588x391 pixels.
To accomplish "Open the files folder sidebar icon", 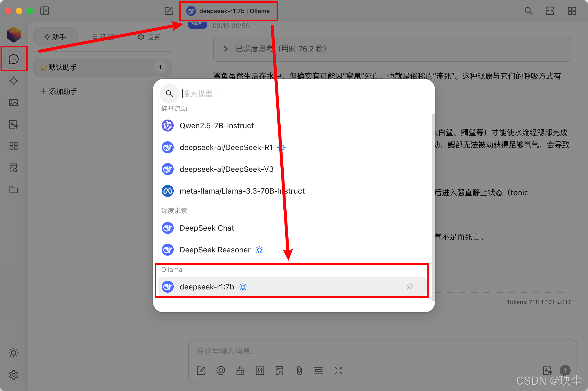I will pyautogui.click(x=14, y=190).
